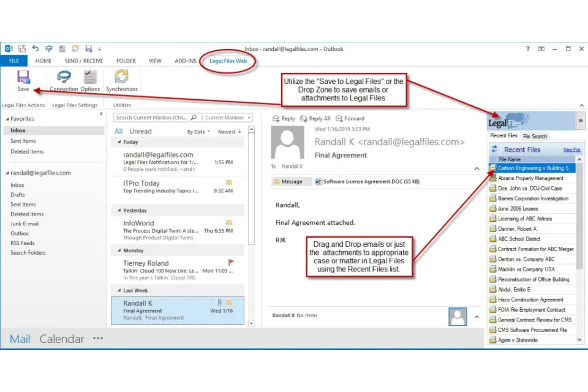Screen dimensions: 588x392
Task: Click the folder icon for Agers v Statewide
Action: click(x=493, y=340)
